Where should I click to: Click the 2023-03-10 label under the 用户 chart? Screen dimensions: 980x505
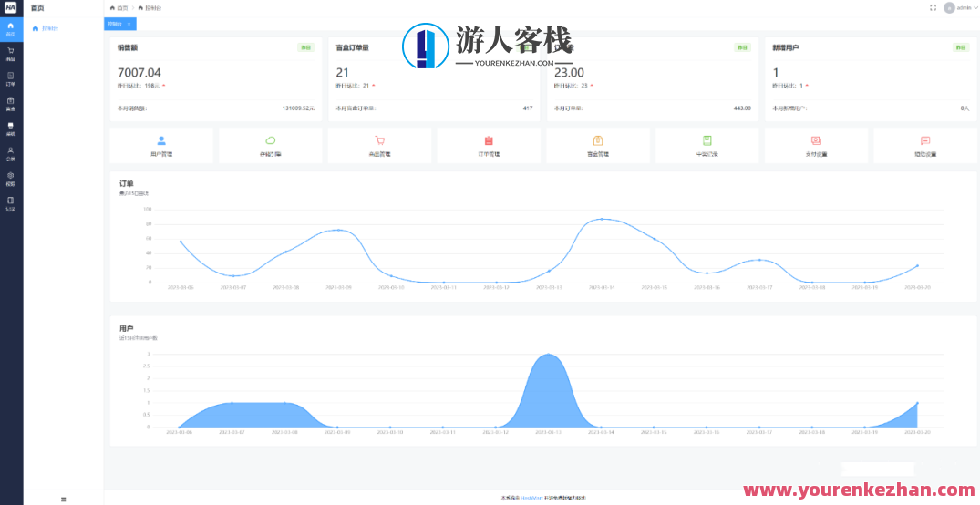pos(390,432)
